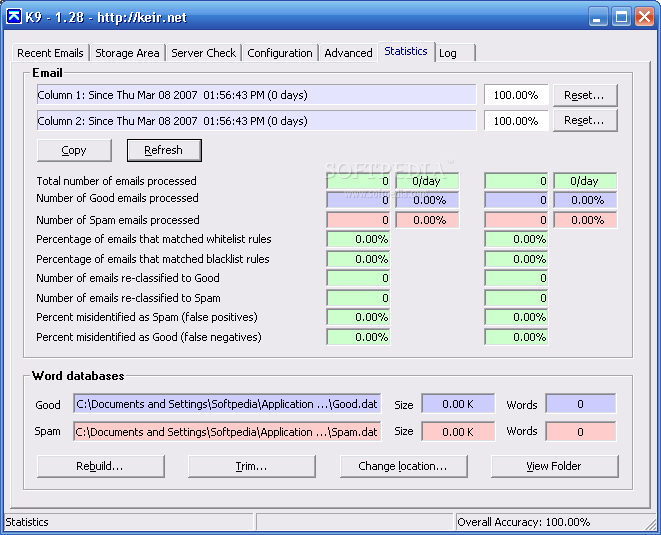This screenshot has height=535, width=661.
Task: Switch to the Log tab
Action: (448, 53)
